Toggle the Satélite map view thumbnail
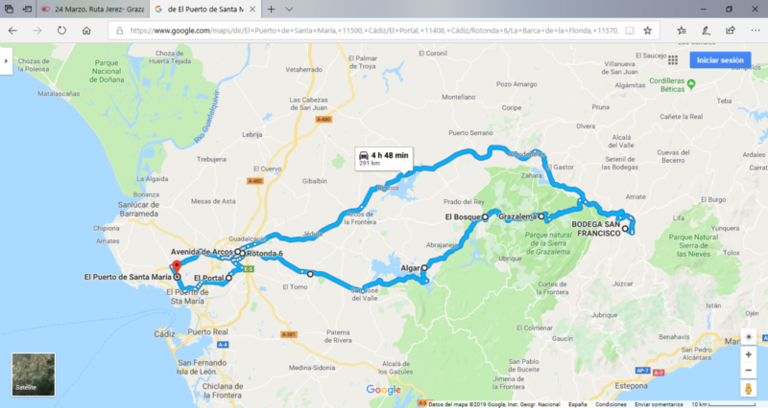This screenshot has width=768, height=408. pyautogui.click(x=33, y=374)
